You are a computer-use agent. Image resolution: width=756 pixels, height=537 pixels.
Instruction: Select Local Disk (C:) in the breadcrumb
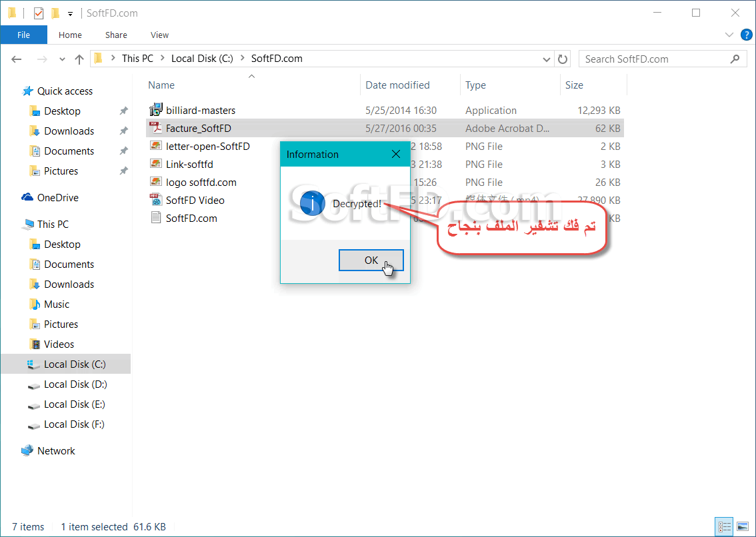(202, 59)
